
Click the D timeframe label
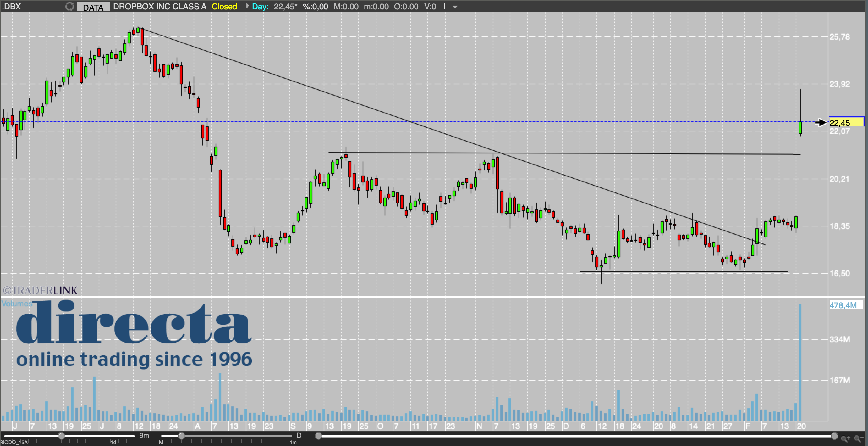pyautogui.click(x=299, y=435)
